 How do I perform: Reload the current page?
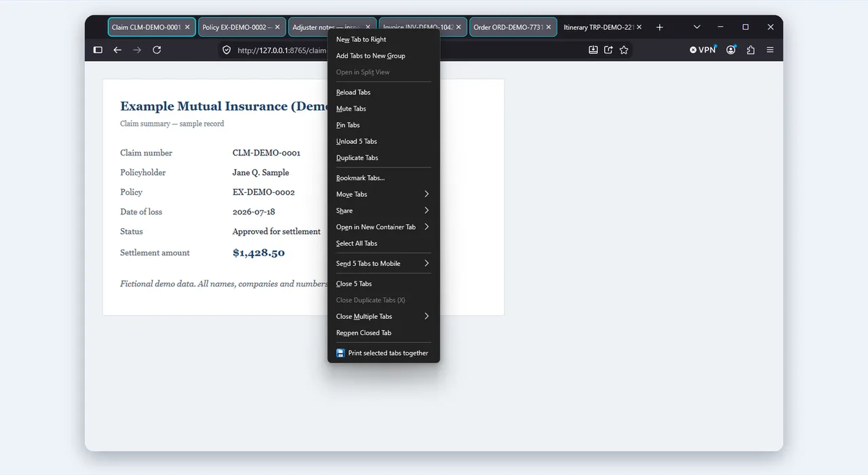click(x=157, y=50)
